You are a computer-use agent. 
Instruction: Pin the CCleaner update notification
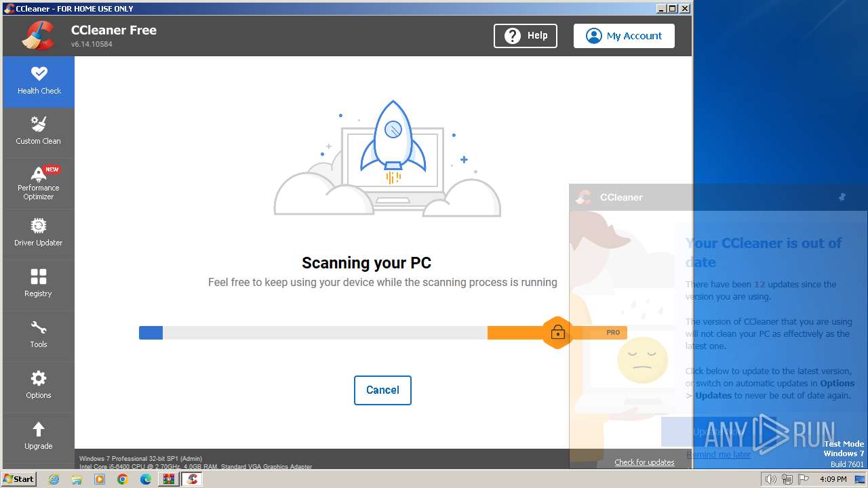(x=842, y=197)
